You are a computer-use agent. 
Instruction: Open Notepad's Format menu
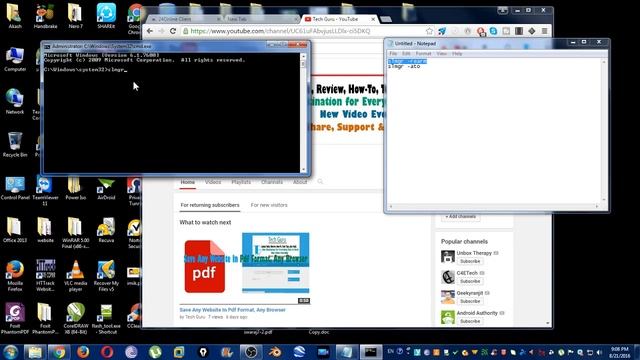[423, 53]
